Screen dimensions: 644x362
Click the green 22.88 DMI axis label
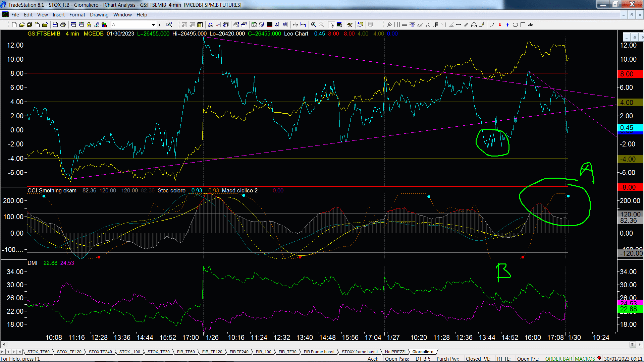coord(630,309)
